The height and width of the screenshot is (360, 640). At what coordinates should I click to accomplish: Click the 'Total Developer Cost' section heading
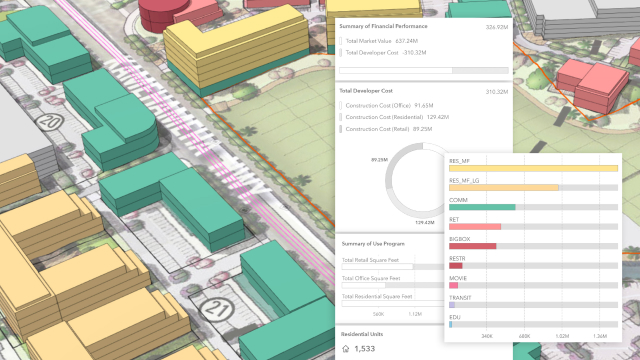[x=366, y=91]
